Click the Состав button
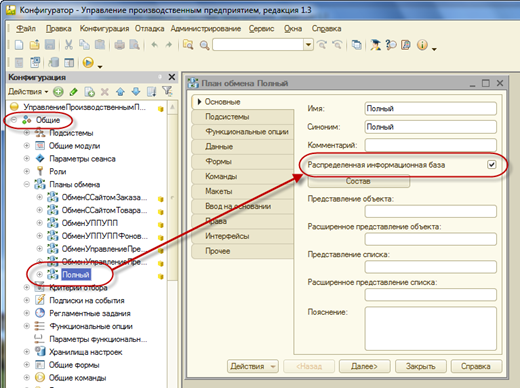The image size is (520, 388). [359, 181]
